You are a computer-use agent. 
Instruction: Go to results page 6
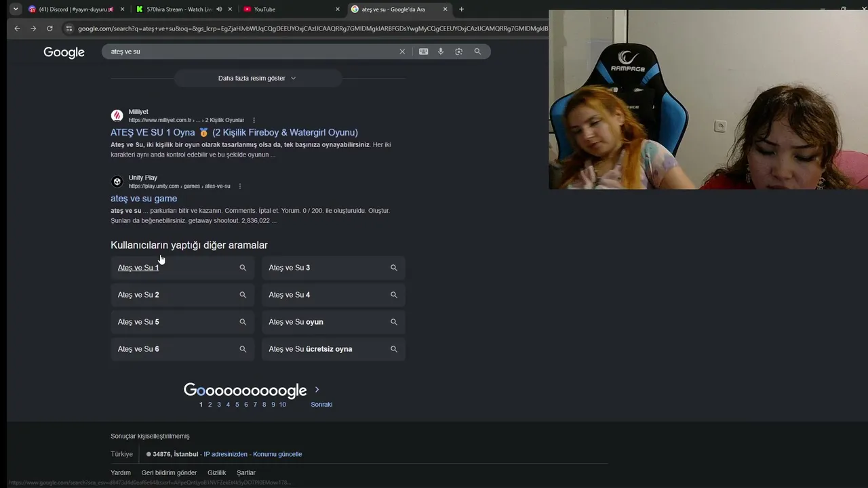(x=246, y=405)
